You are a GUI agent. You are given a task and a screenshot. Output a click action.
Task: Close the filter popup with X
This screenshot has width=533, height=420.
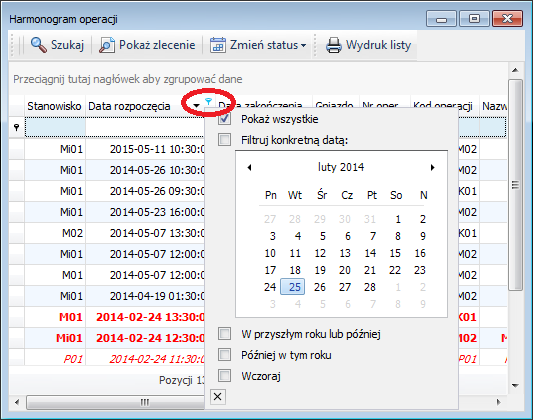click(x=218, y=396)
